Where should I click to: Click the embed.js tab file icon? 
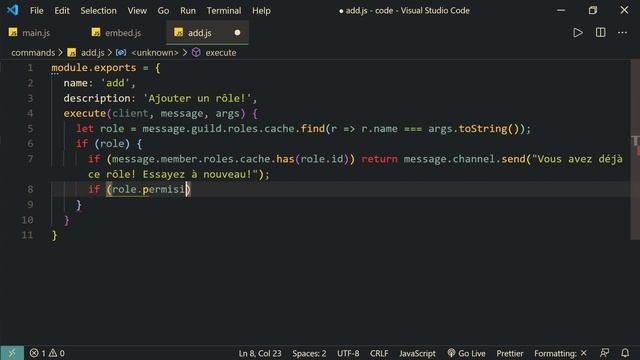[96, 32]
